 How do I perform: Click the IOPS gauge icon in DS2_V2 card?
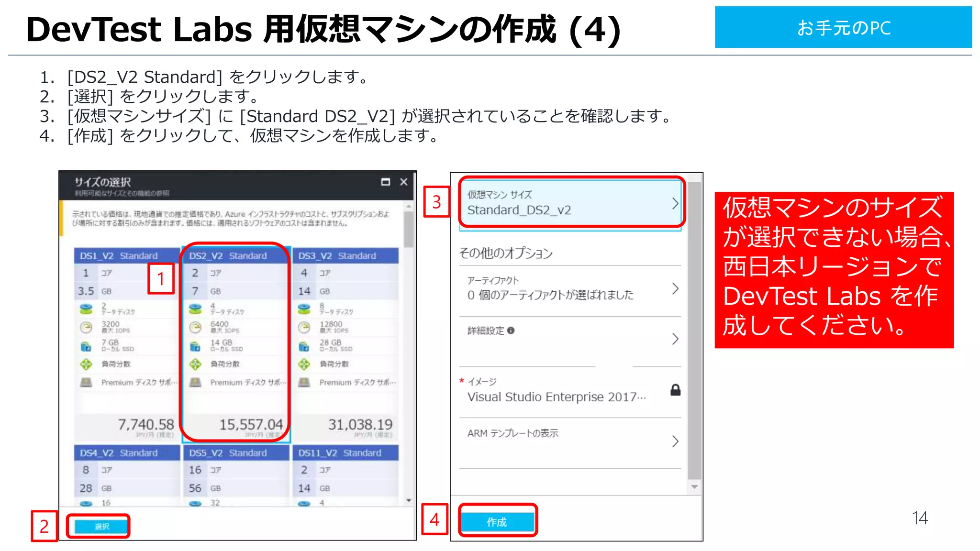pos(195,328)
